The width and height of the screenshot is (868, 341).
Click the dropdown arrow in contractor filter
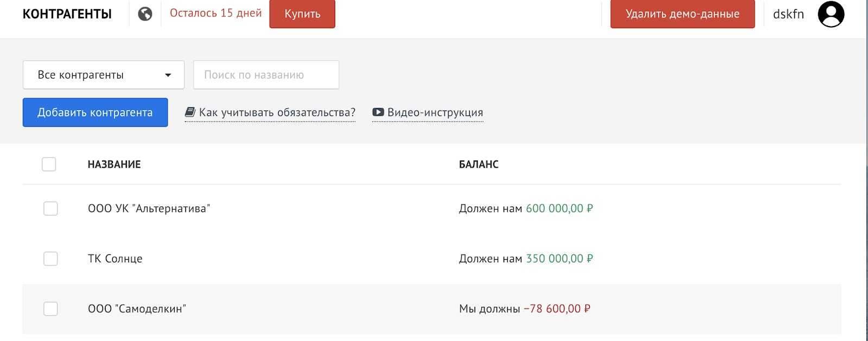coord(168,75)
